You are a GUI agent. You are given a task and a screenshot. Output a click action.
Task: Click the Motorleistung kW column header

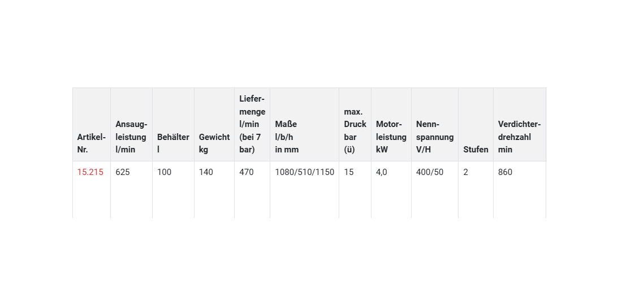tap(391, 137)
